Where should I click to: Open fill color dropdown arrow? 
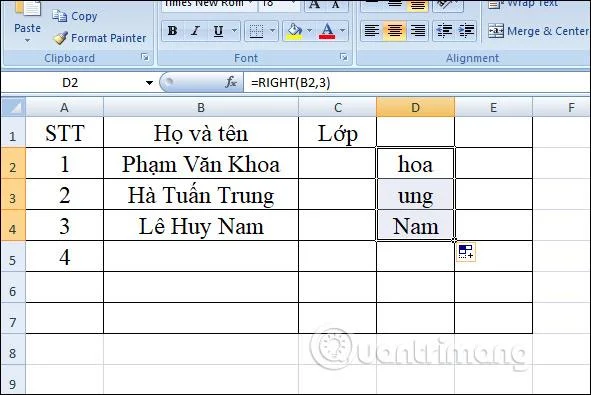click(309, 31)
